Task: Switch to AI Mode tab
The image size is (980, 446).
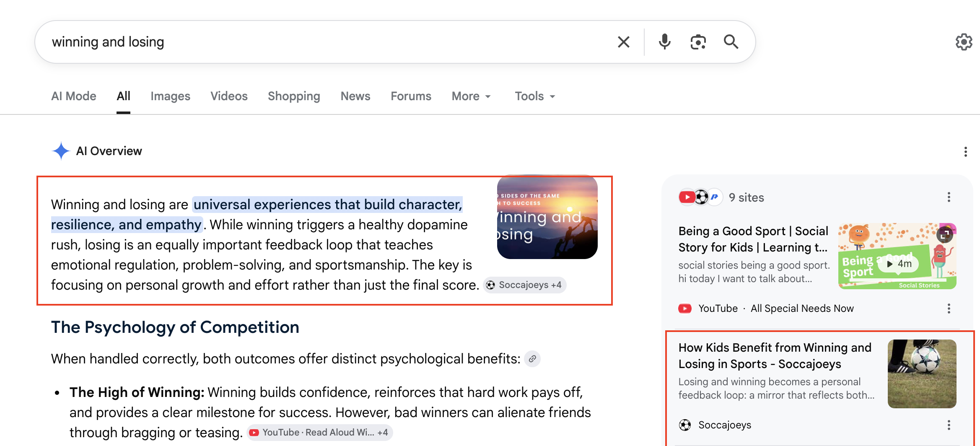Action: click(x=74, y=96)
